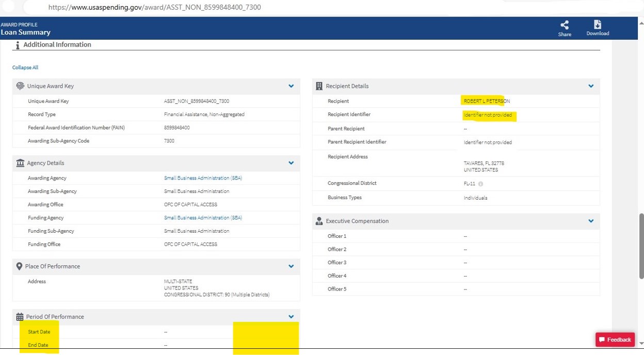644x355 pixels.
Task: Click the Executive Compensation person icon
Action: [319, 221]
